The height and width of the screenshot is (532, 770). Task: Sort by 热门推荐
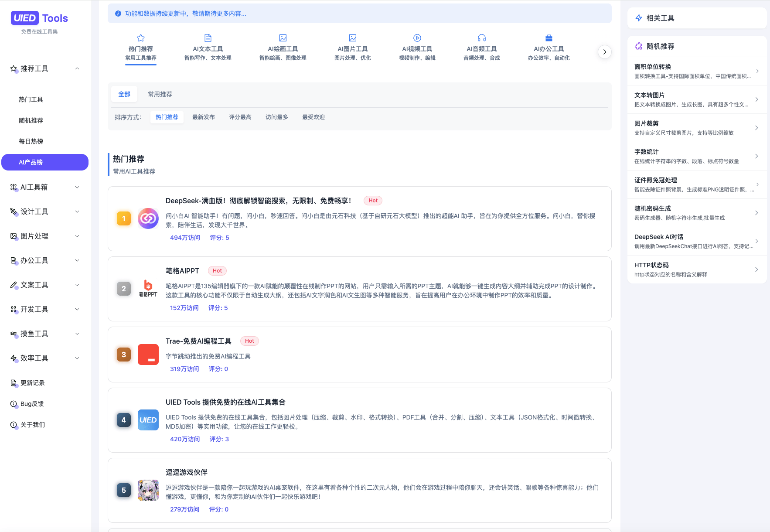tap(167, 117)
